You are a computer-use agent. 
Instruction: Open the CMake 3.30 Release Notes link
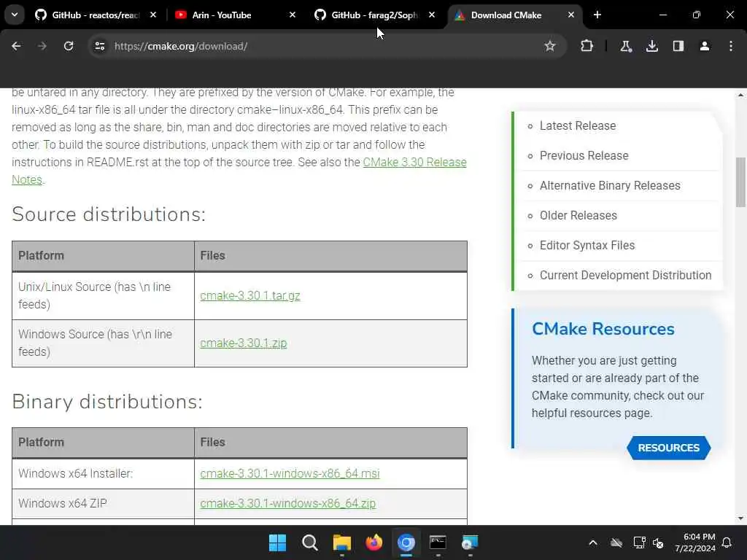click(x=414, y=163)
